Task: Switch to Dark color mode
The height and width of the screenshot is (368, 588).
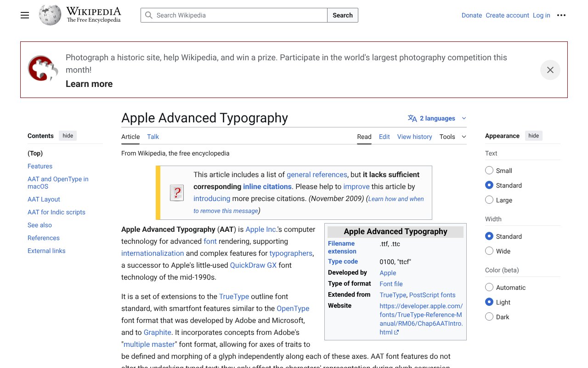Action: coord(489,317)
